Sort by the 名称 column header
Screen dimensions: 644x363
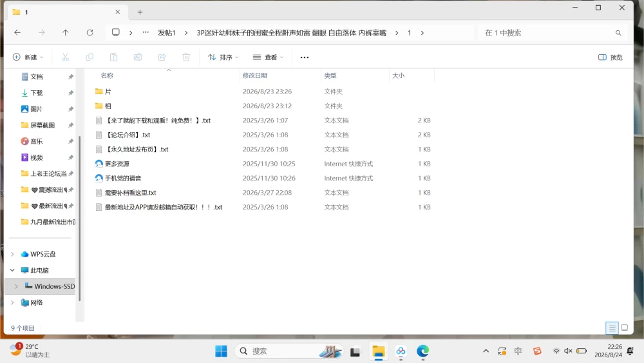(x=107, y=75)
